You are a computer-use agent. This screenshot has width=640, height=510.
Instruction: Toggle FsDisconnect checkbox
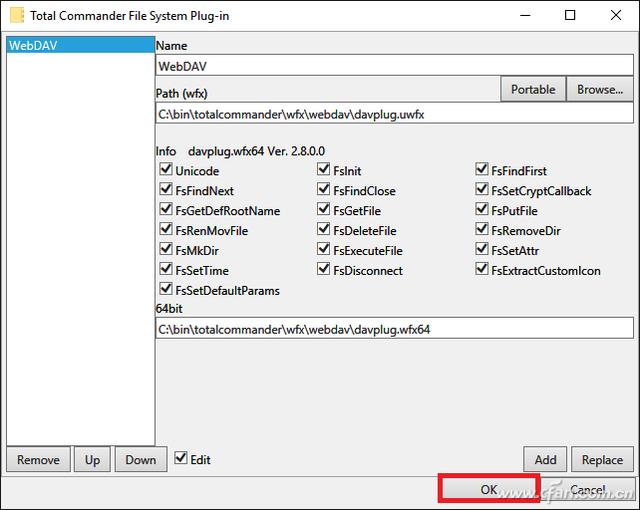pyautogui.click(x=324, y=269)
